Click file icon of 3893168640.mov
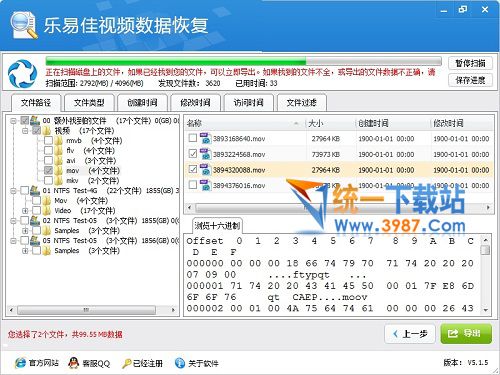 (205, 138)
